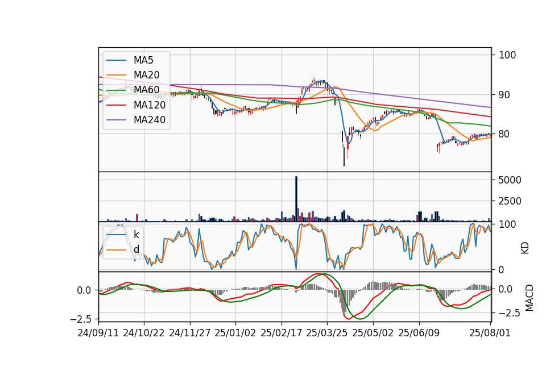The width and height of the screenshot is (546, 392).
Task: Click the 90 price axis tick label
Action: (504, 95)
